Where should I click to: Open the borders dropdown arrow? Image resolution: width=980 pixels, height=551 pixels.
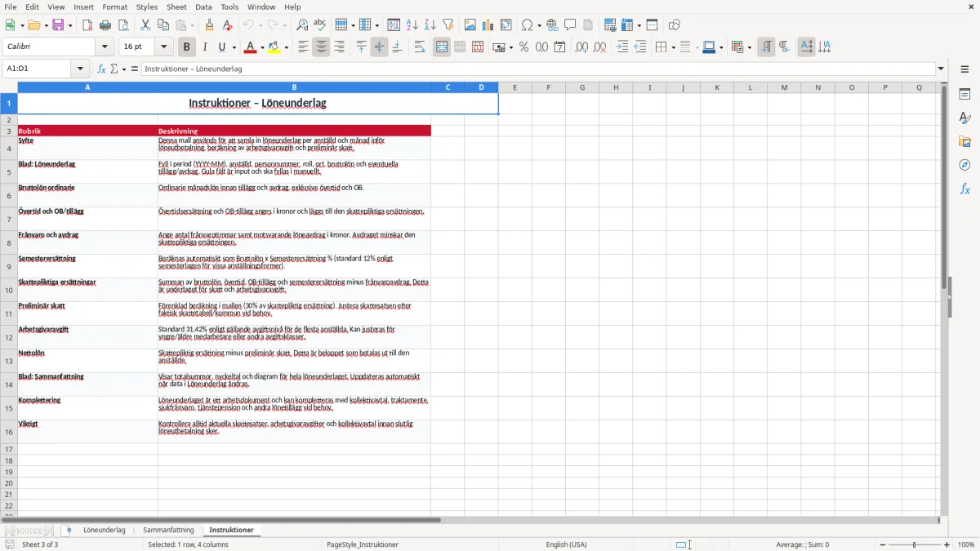pyautogui.click(x=673, y=47)
